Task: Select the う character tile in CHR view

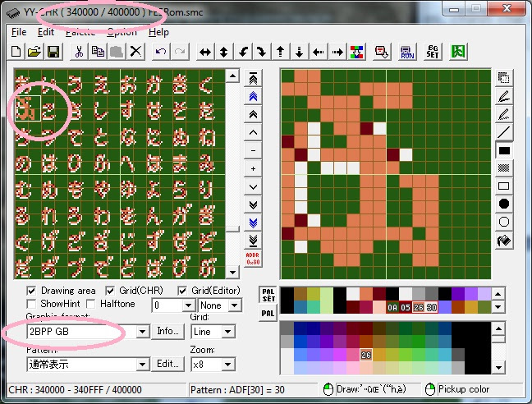Action: (75, 83)
